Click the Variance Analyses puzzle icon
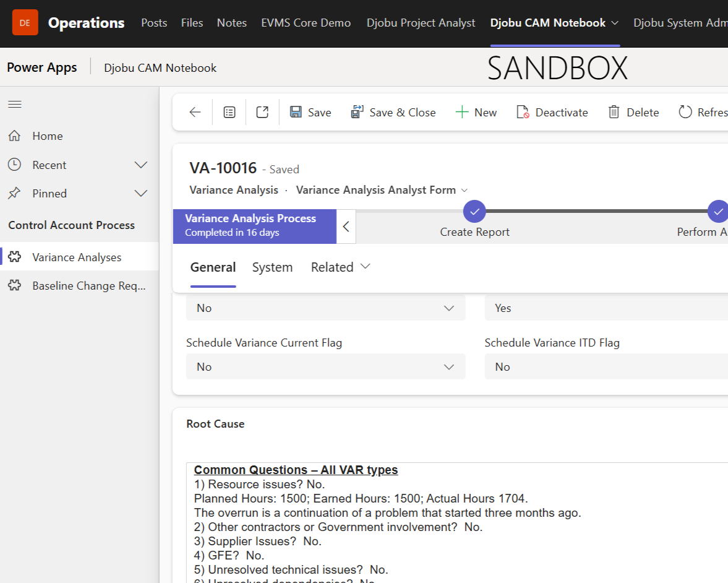The height and width of the screenshot is (583, 728). point(14,257)
